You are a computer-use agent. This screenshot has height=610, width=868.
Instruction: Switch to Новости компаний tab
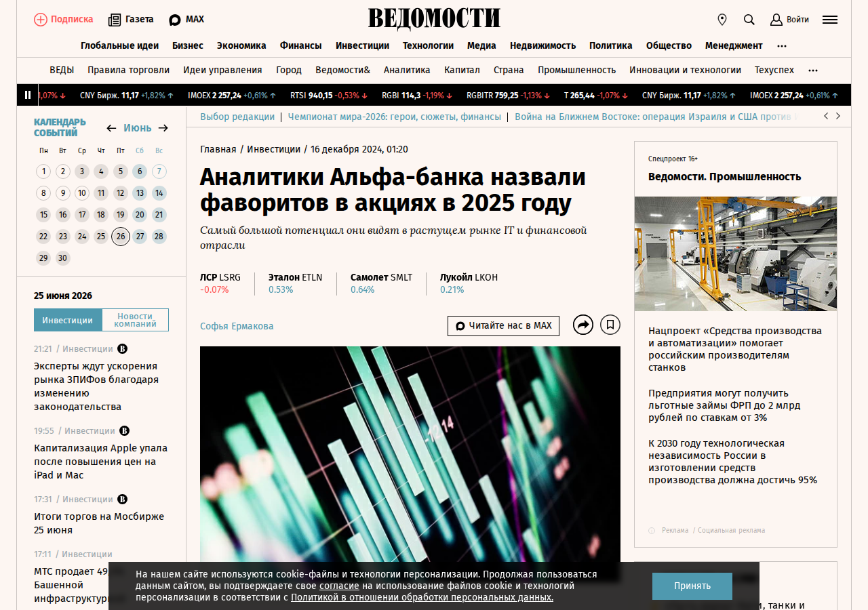tap(135, 320)
